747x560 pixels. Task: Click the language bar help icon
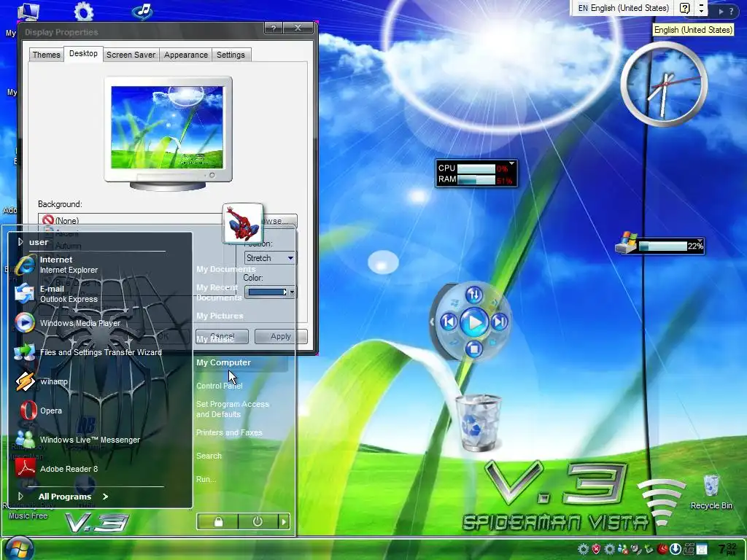coord(684,8)
